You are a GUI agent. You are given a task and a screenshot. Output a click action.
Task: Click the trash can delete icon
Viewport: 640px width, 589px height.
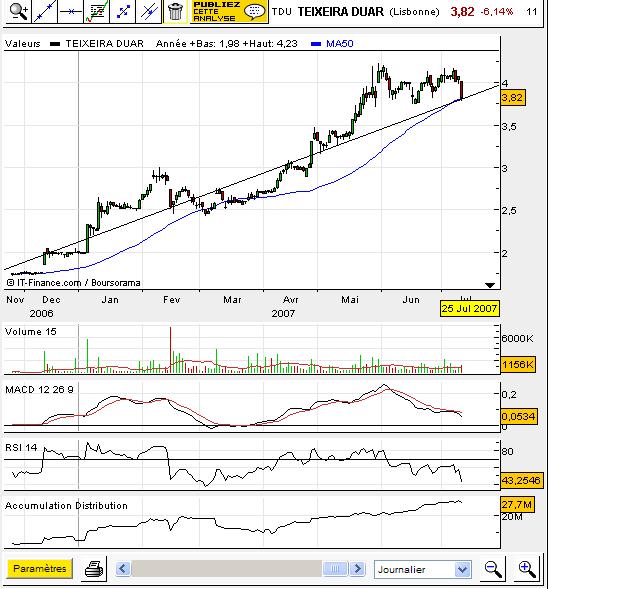[175, 12]
